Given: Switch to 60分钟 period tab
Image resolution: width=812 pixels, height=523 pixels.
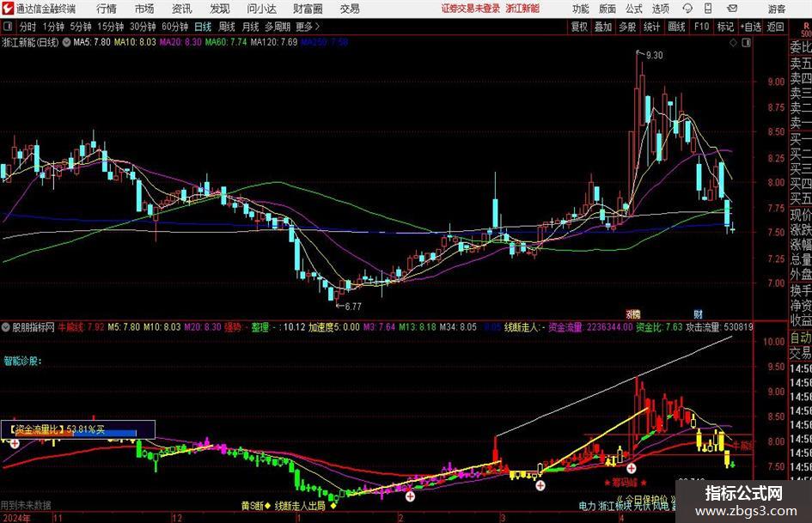Looking at the screenshot, I should click(x=174, y=27).
